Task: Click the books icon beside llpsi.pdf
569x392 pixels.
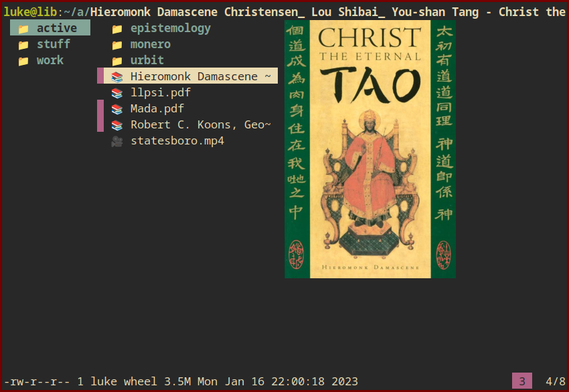Action: click(117, 92)
